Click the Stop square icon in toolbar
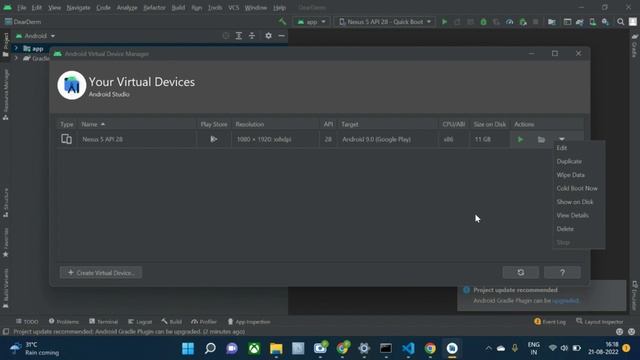 point(536,22)
